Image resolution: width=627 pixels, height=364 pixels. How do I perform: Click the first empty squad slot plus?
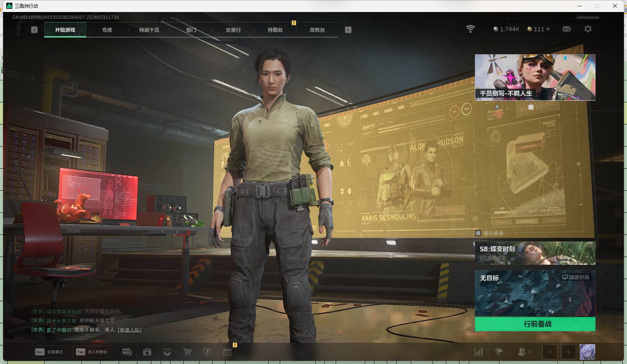(x=549, y=352)
